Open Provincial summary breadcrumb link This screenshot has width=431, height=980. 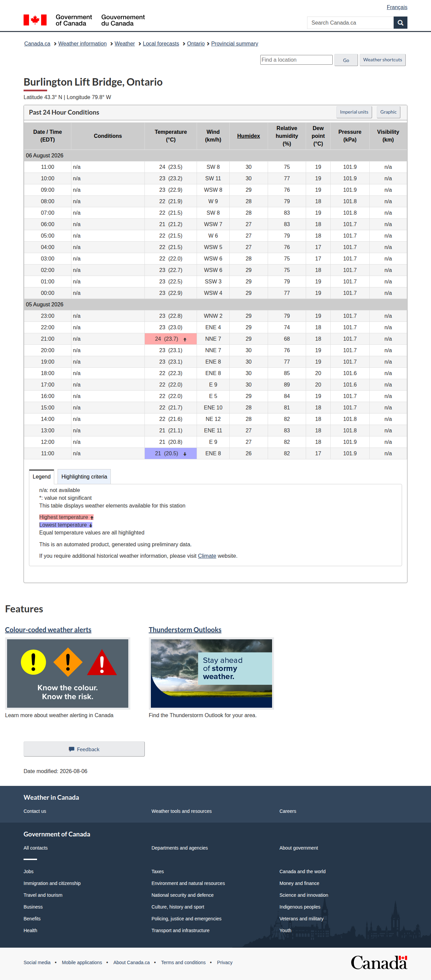[234, 44]
